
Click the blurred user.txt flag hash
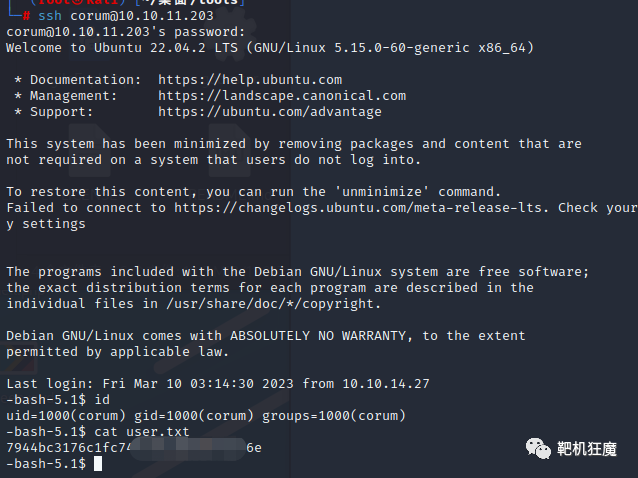(134, 448)
